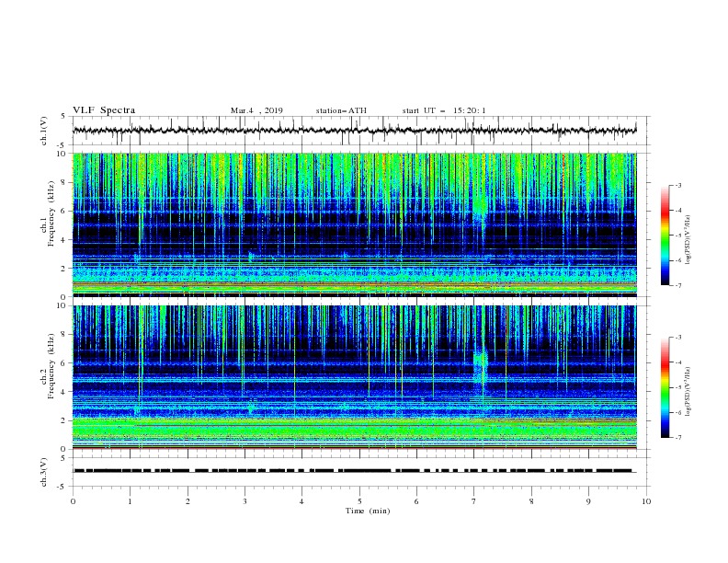Click the 'Time (min)' axis label
728x563 pixels.
click(368, 511)
